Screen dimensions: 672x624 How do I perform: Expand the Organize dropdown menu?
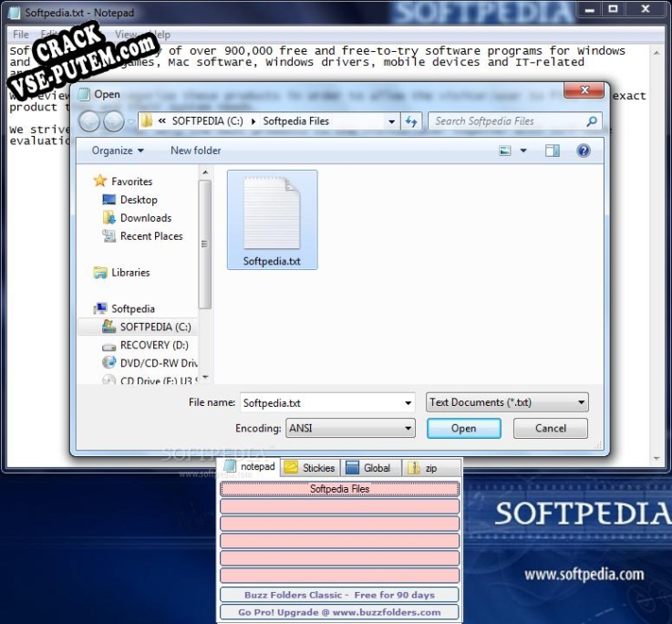click(118, 151)
